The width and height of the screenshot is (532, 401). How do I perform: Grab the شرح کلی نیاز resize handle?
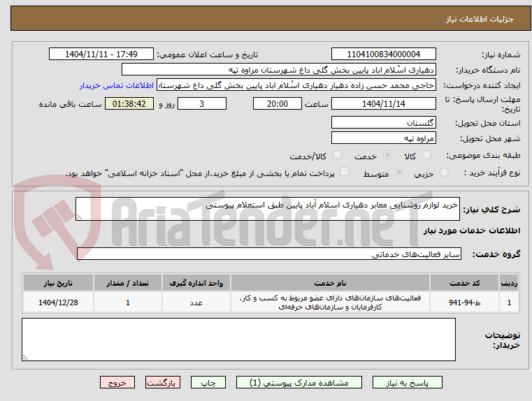[79, 217]
